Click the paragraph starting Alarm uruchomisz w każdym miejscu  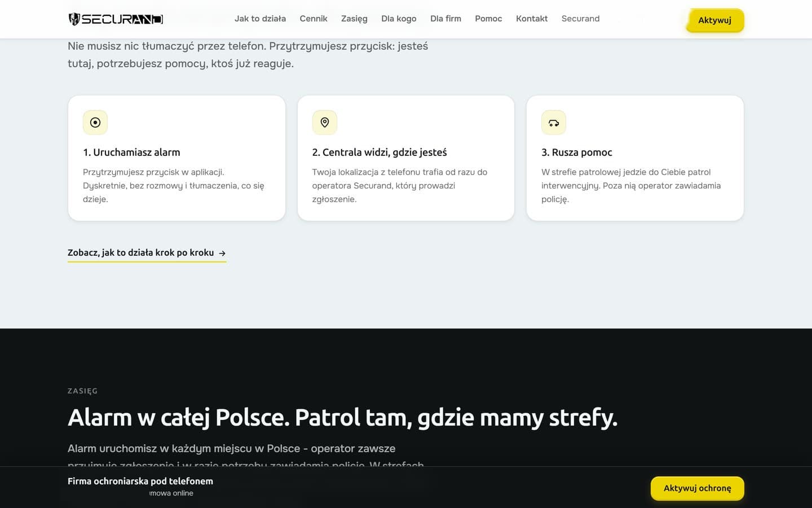pos(246,457)
